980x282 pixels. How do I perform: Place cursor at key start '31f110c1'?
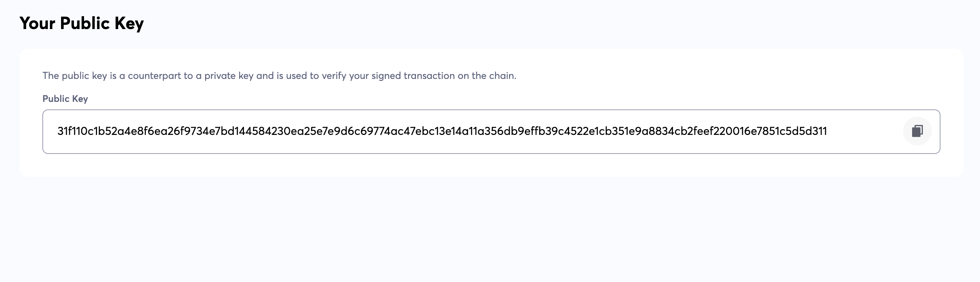tap(59, 132)
